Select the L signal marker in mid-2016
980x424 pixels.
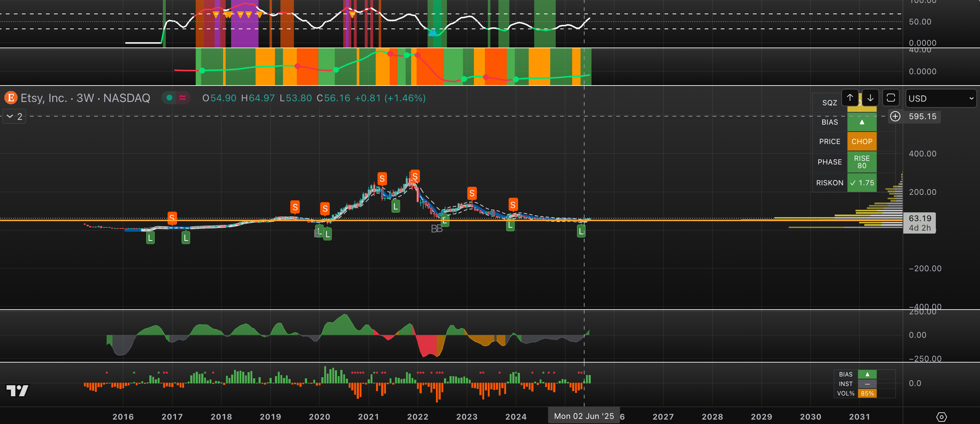click(x=150, y=238)
